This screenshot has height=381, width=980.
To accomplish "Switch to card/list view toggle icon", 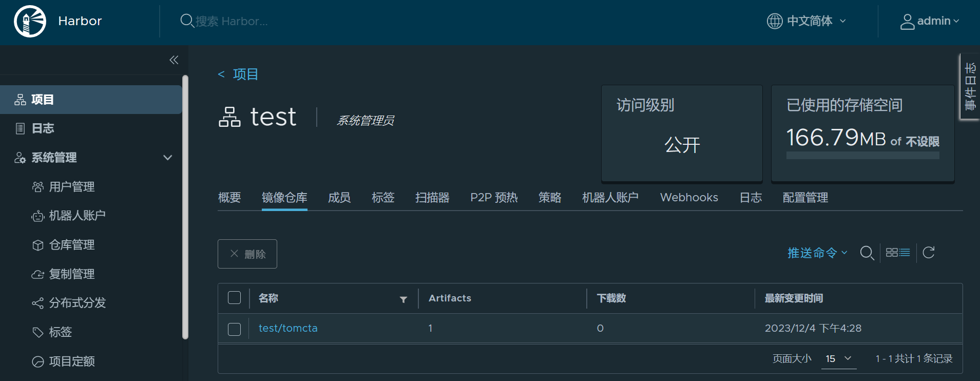I will (x=898, y=253).
